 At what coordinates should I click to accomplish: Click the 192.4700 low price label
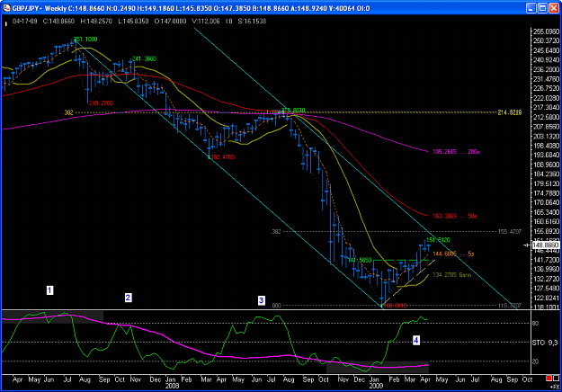coord(223,157)
